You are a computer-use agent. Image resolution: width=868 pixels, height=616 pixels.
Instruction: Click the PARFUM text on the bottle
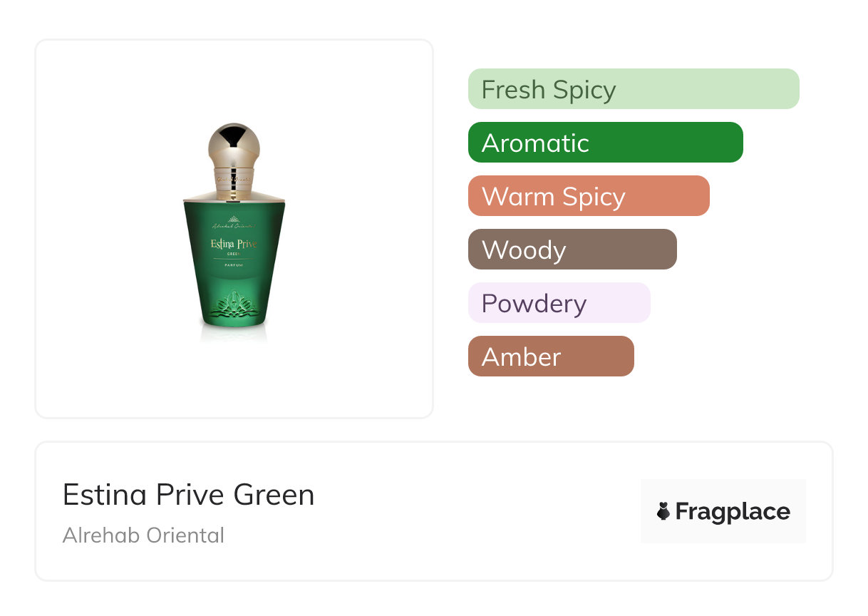234,264
